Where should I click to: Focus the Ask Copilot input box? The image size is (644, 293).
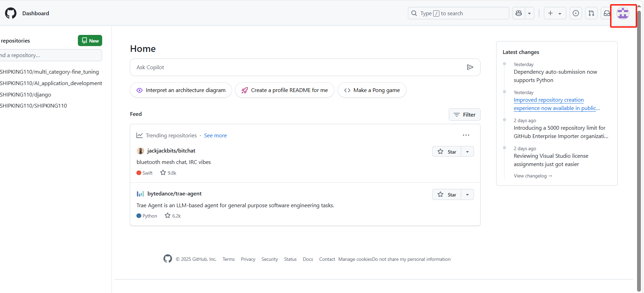point(305,67)
